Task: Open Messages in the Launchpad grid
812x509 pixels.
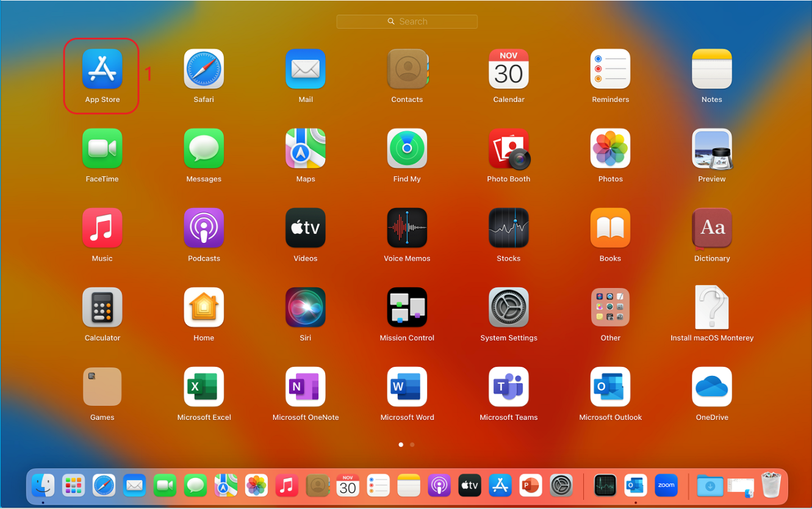Action: [x=204, y=148]
